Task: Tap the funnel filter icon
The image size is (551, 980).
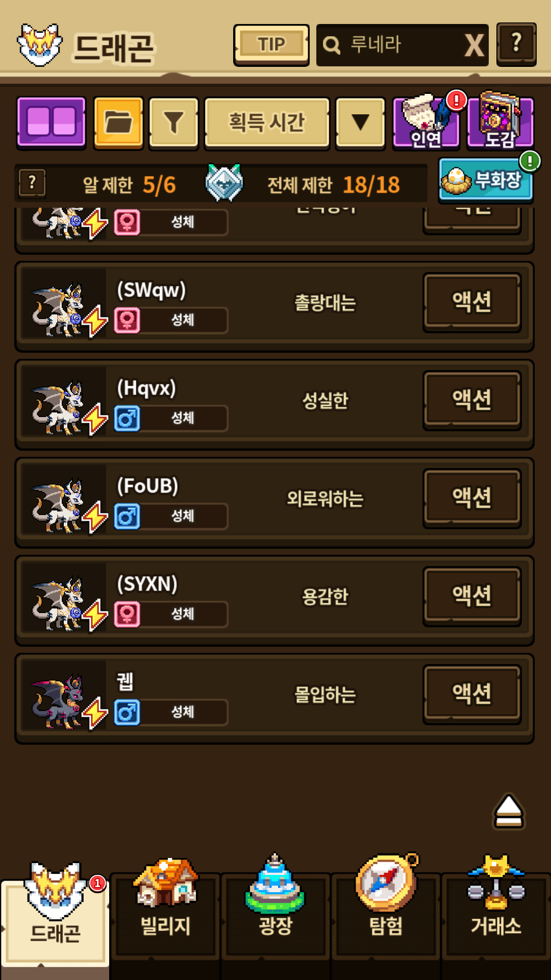Action: pos(173,123)
